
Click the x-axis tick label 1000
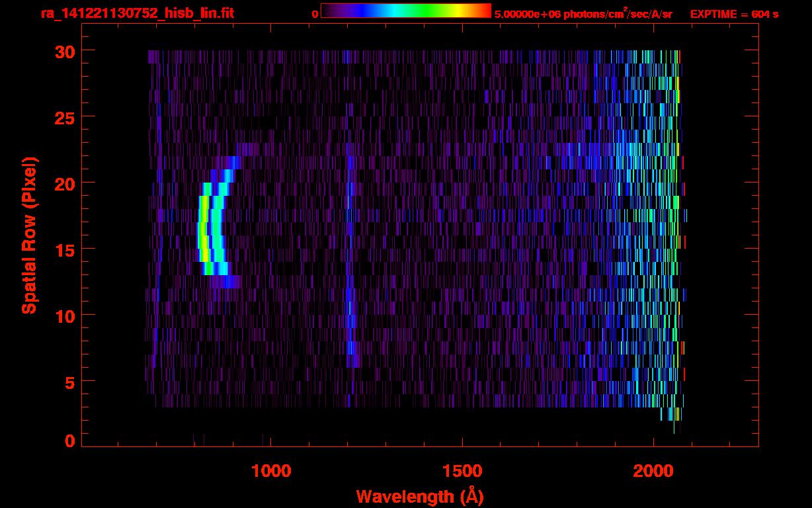[271, 471]
